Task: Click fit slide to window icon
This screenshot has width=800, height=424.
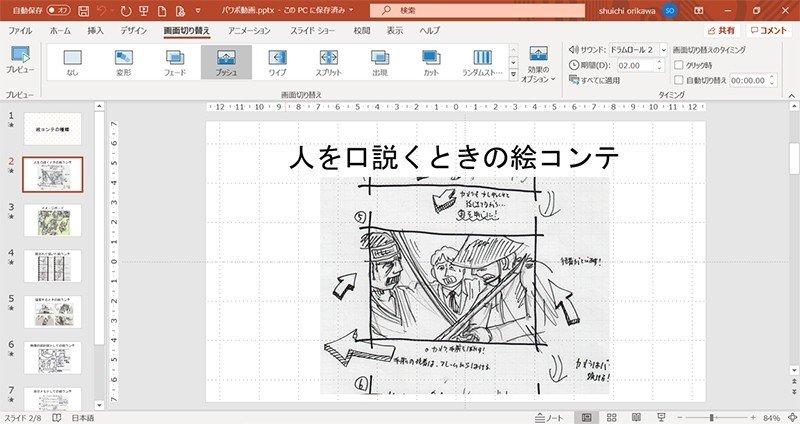Action: click(x=792, y=418)
